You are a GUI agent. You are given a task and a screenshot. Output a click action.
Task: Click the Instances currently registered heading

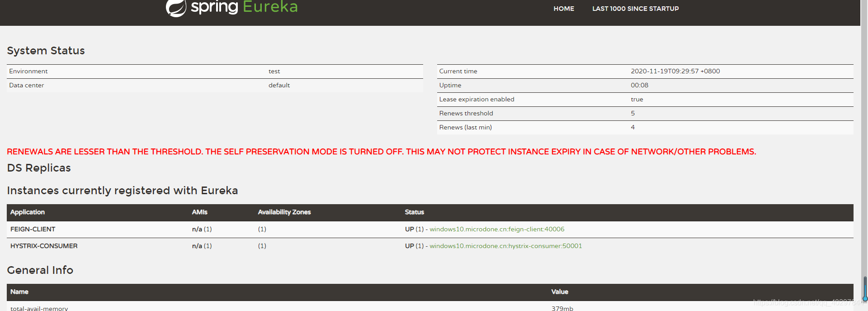[x=122, y=191]
